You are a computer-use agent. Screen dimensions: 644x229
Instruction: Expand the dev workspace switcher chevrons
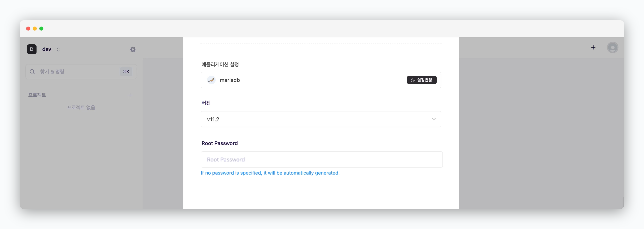58,49
